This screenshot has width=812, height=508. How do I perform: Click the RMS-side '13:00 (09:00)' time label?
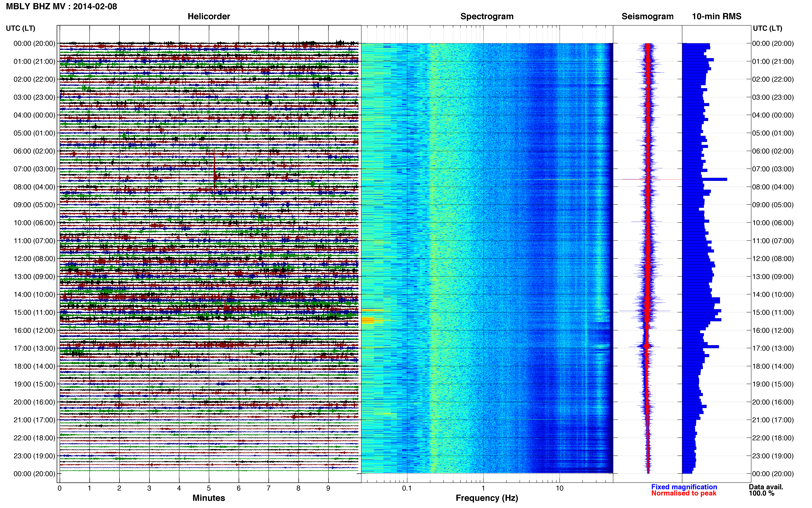pyautogui.click(x=773, y=277)
